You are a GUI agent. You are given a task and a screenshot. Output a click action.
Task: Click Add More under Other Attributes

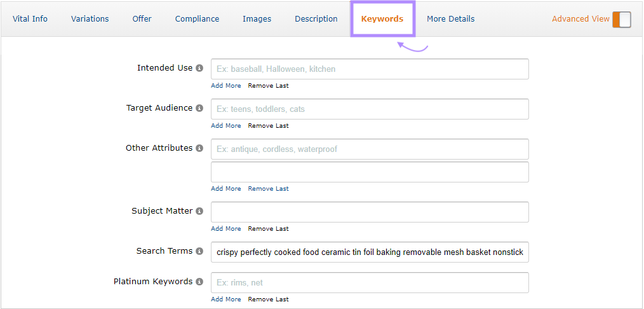click(x=226, y=189)
